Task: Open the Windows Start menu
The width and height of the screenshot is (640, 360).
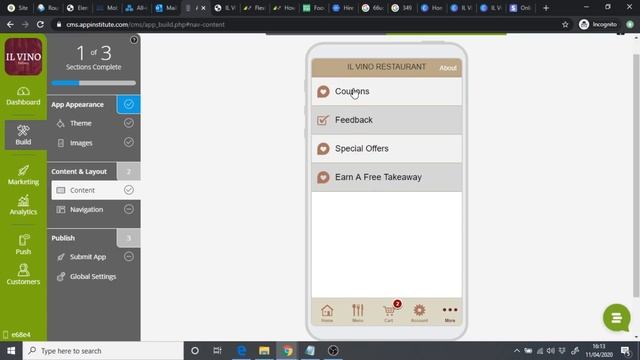Action: click(11, 351)
